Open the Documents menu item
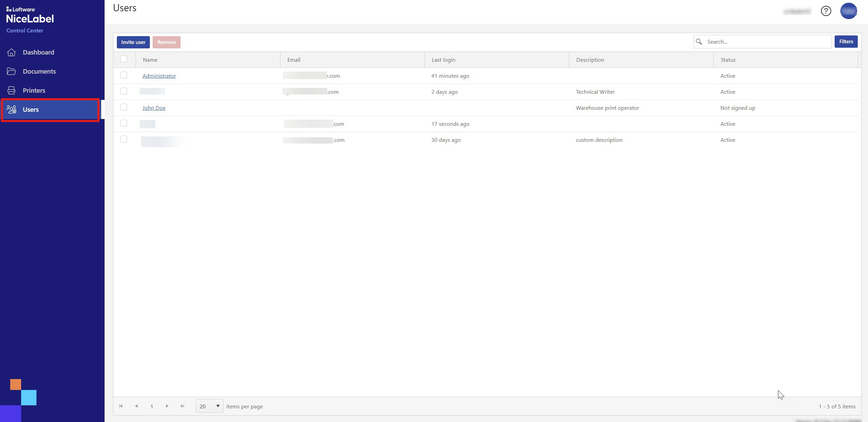The width and height of the screenshot is (868, 422). pos(39,71)
